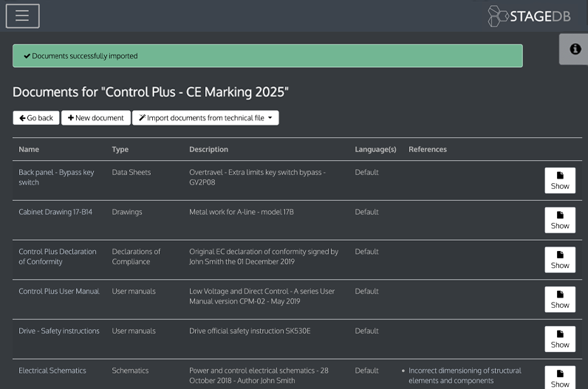This screenshot has width=588, height=389.
Task: Show the Control Plus Declaration of Conformity document
Action: click(x=559, y=259)
